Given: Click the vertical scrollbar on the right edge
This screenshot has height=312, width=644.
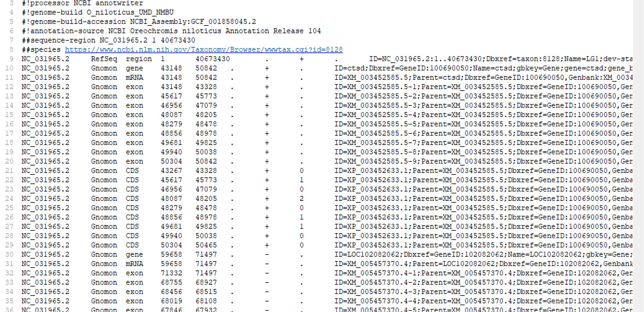Looking at the screenshot, I should coord(638,155).
